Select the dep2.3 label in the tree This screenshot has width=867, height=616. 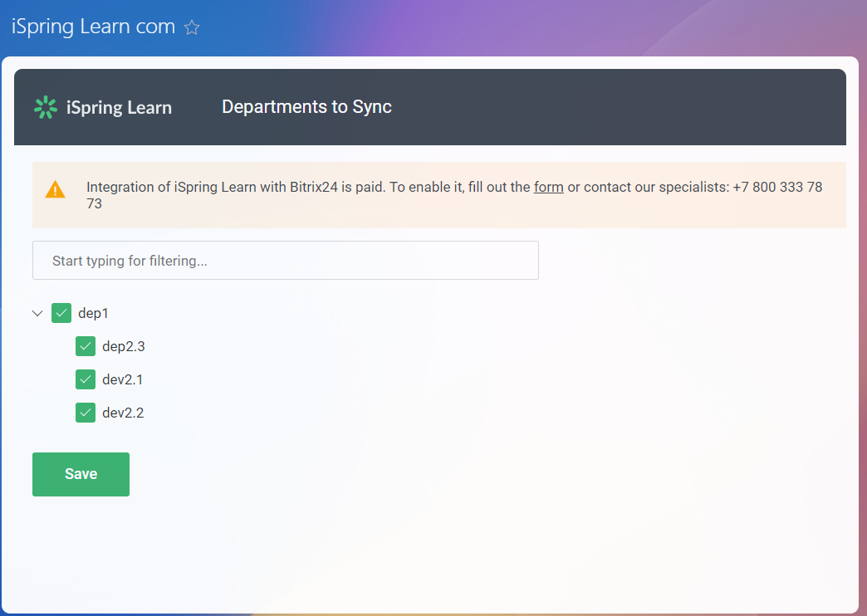point(123,346)
